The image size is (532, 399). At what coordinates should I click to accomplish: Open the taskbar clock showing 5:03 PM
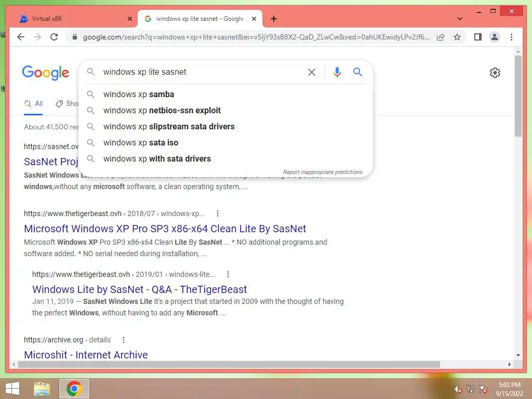[x=509, y=389]
